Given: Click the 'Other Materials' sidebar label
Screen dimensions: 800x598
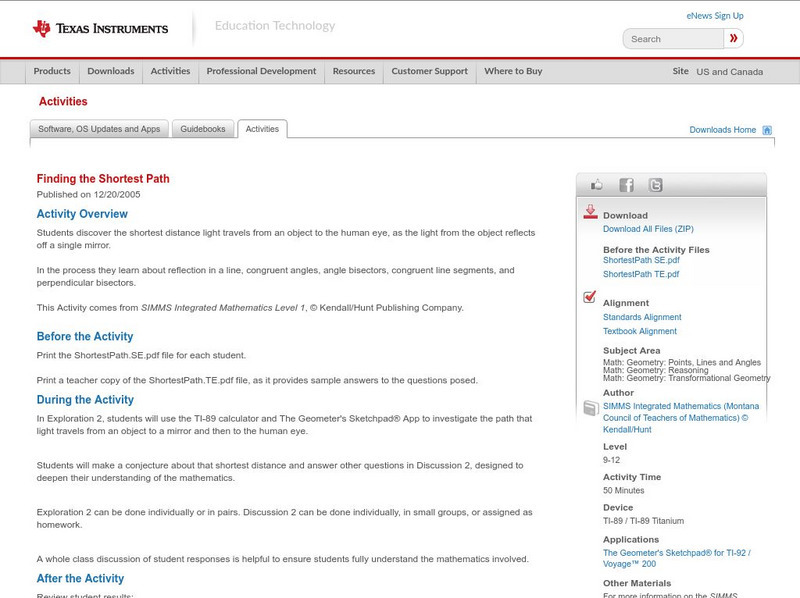Looking at the screenshot, I should (637, 583).
